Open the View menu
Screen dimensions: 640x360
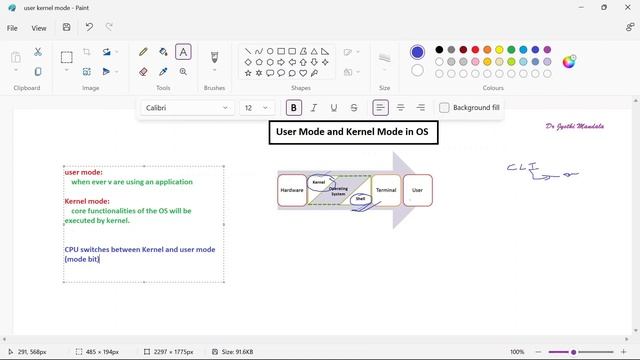(39, 28)
